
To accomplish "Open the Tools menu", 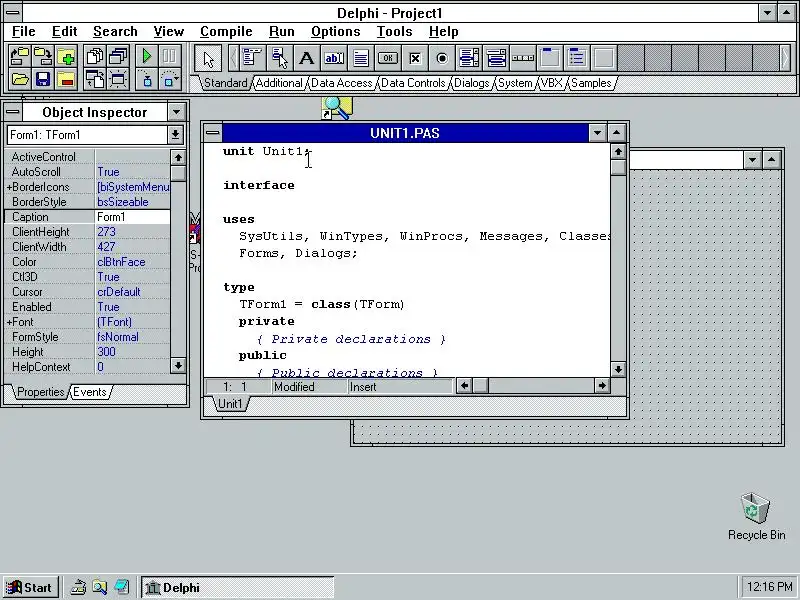I will click(394, 32).
